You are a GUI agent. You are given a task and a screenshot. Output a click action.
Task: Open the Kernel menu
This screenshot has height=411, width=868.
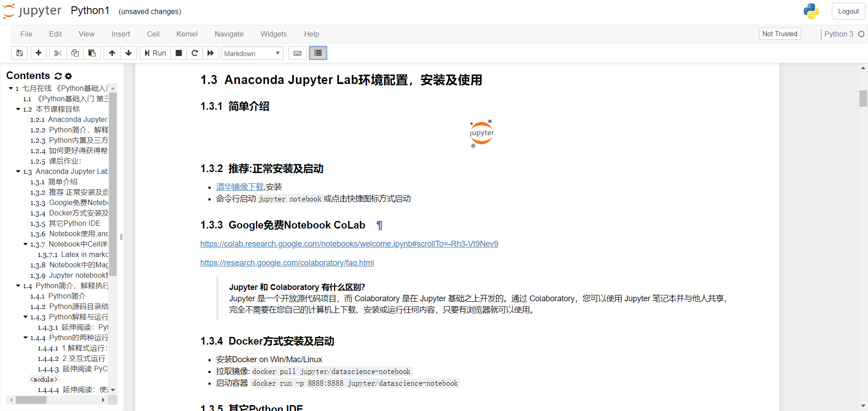coord(187,34)
